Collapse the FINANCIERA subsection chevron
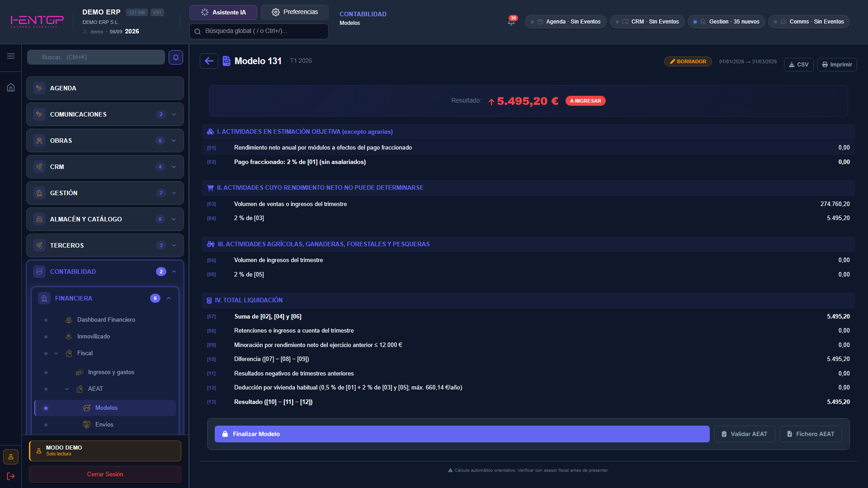The height and width of the screenshot is (488, 868). tap(169, 298)
